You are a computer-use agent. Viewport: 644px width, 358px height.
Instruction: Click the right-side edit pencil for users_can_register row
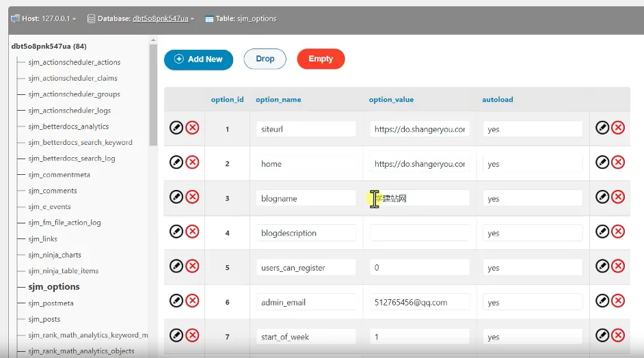tap(602, 266)
